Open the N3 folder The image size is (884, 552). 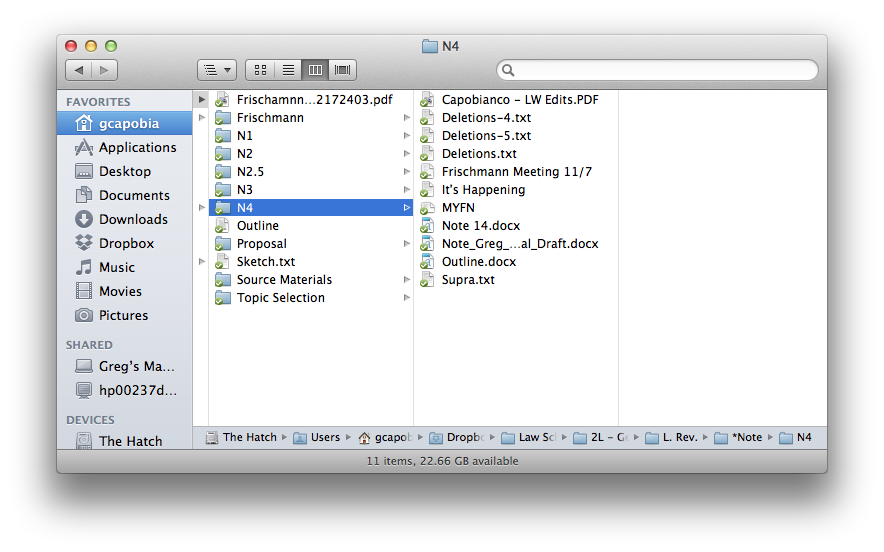click(311, 190)
